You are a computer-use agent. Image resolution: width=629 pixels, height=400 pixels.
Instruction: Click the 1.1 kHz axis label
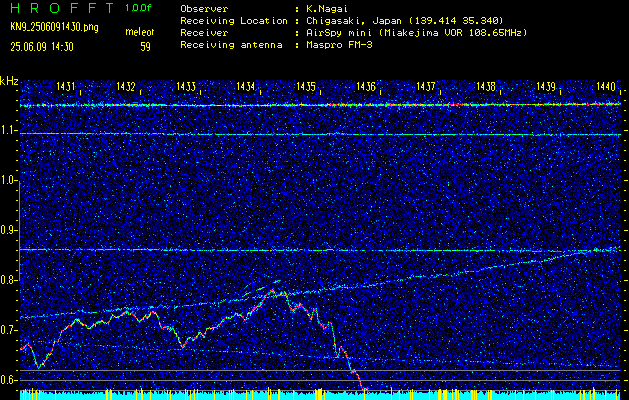tap(9, 131)
